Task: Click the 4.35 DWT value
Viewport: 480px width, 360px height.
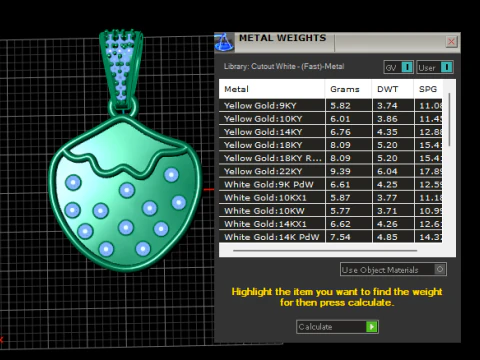Action: 387,132
